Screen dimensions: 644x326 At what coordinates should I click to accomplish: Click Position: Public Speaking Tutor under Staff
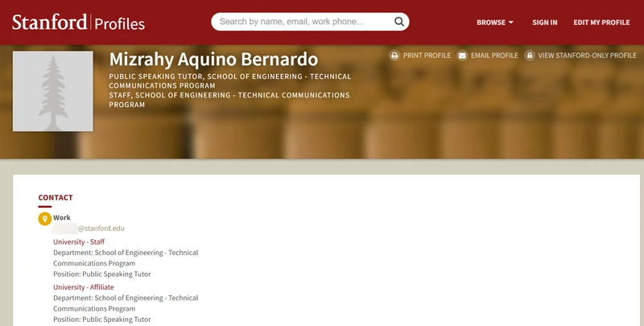point(102,274)
